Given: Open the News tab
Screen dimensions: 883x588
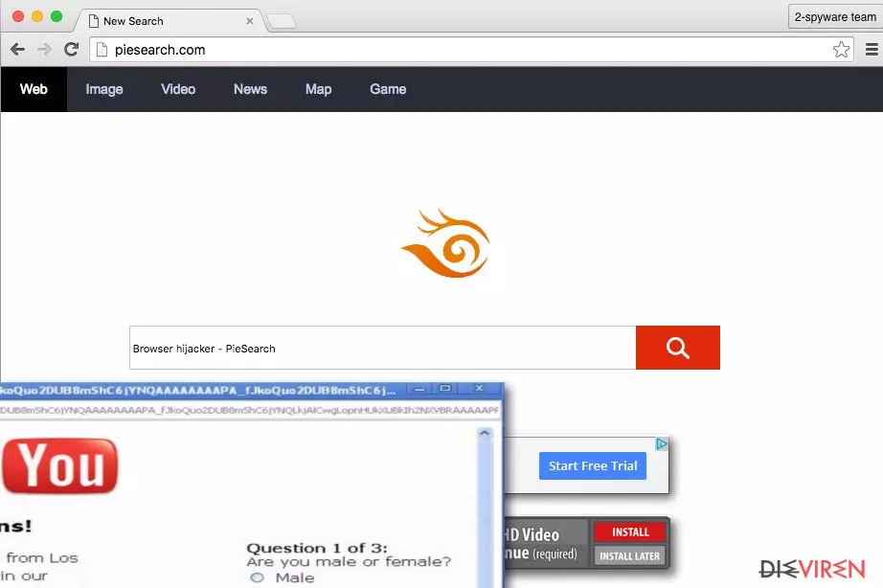Looking at the screenshot, I should point(250,89).
